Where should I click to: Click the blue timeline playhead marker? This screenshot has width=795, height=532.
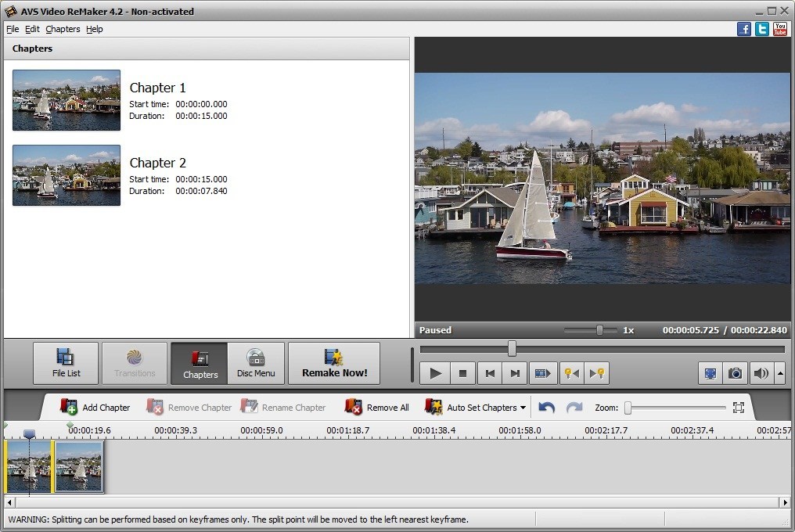click(30, 433)
